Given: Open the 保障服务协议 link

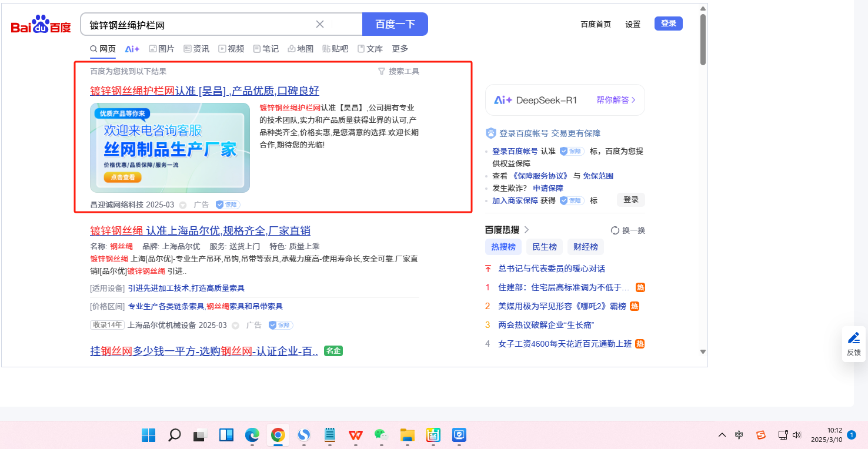Looking at the screenshot, I should click(540, 176).
